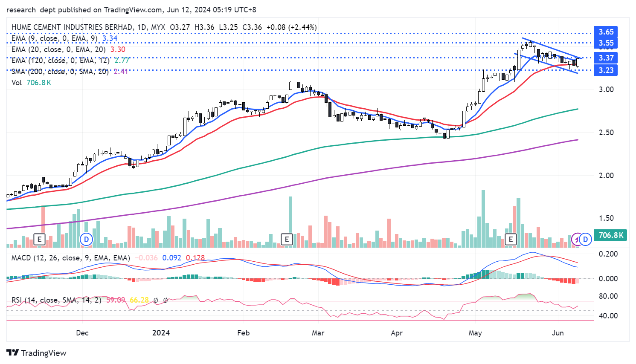Image resolution: width=636 pixels, height=364 pixels.
Task: Select the 3.65 price level label
Action: click(606, 32)
